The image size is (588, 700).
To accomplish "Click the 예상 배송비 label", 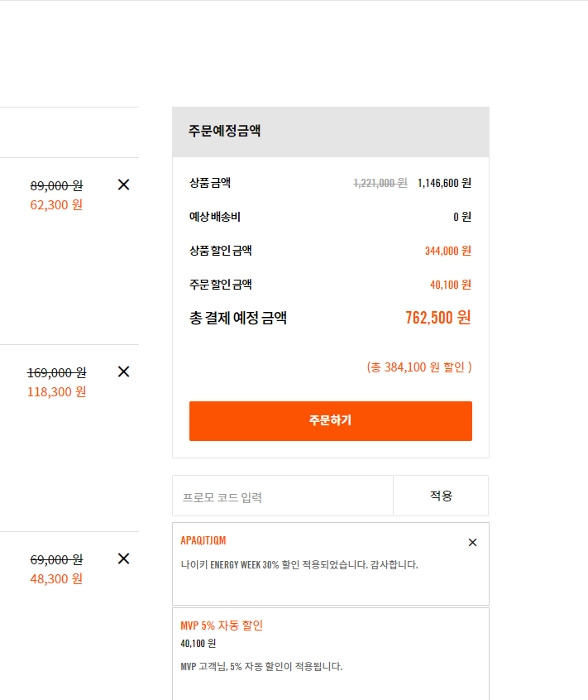I will click(x=214, y=217).
